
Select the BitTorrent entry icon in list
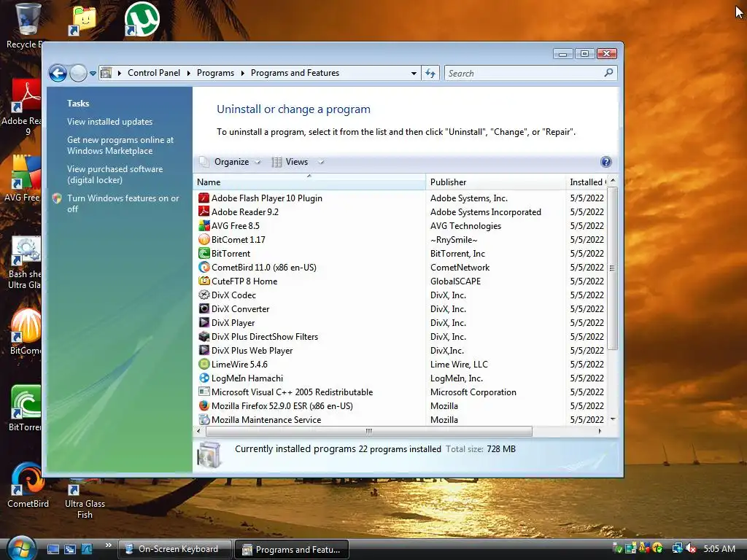204,253
